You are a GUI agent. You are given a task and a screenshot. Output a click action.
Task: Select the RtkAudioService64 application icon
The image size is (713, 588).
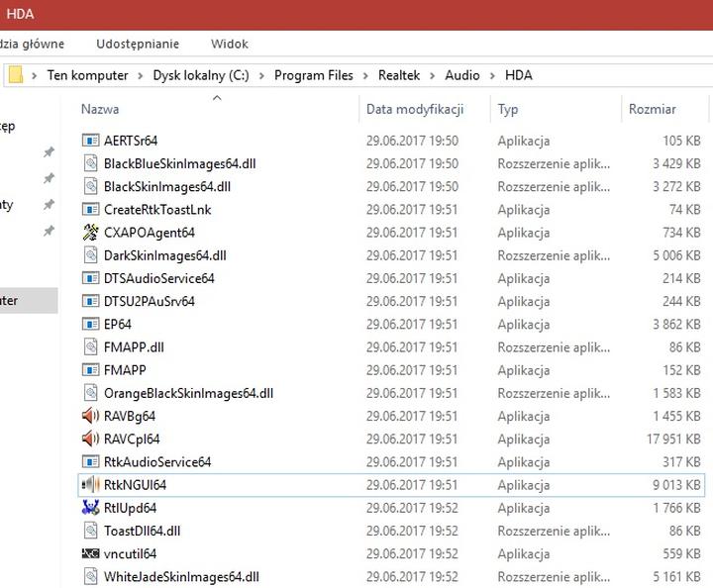90,461
